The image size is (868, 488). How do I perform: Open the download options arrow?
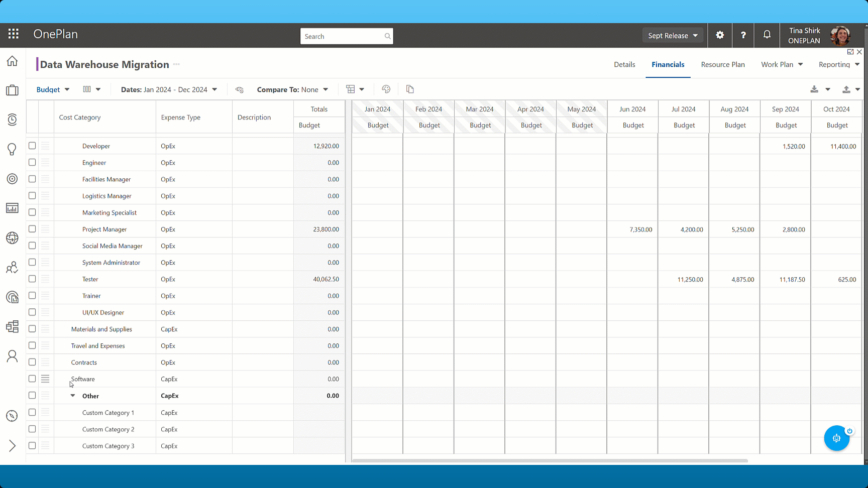click(x=828, y=89)
